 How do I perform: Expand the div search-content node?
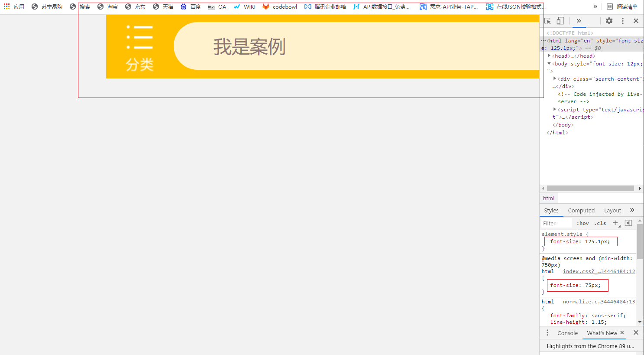click(x=555, y=79)
